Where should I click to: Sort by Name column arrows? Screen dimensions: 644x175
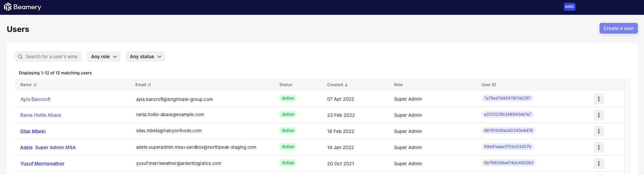(x=35, y=85)
